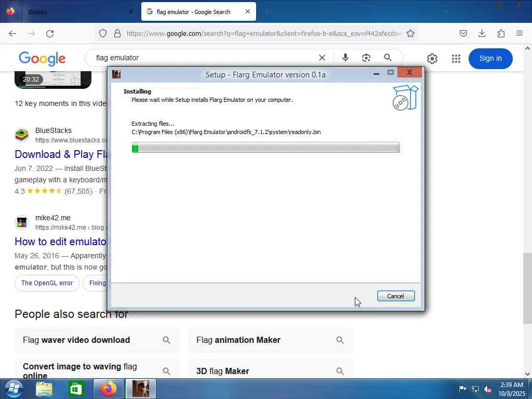Cancel the Flarg Emulator installation
This screenshot has width=532, height=399.
395,296
